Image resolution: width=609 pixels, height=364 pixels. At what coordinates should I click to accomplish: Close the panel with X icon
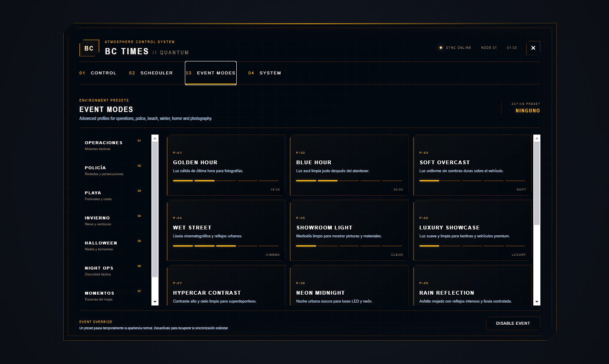tap(533, 48)
